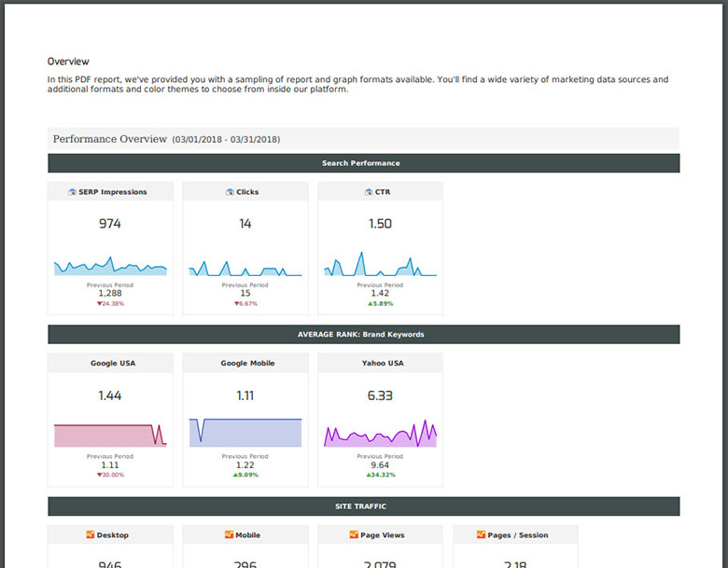Click the Performance Overview title
The image size is (728, 568).
(109, 139)
